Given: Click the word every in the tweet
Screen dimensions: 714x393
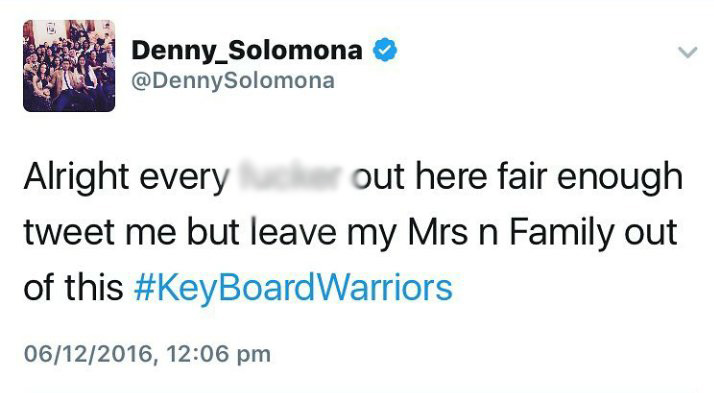Looking at the screenshot, I should (184, 179).
